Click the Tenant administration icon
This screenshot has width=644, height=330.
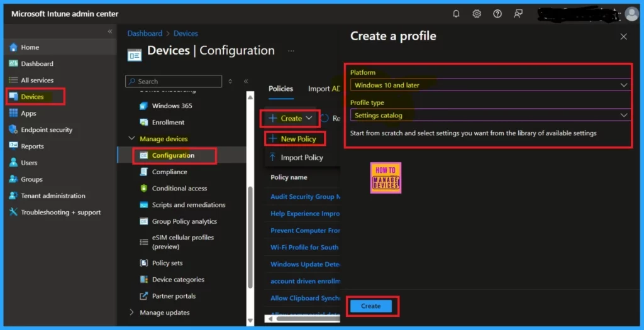(x=14, y=195)
